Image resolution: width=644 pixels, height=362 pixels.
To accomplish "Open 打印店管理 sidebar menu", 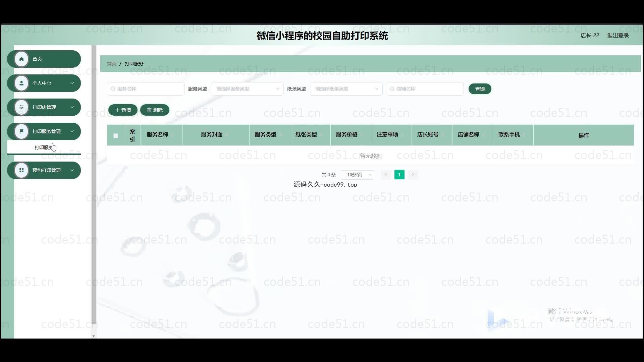I will [x=44, y=107].
